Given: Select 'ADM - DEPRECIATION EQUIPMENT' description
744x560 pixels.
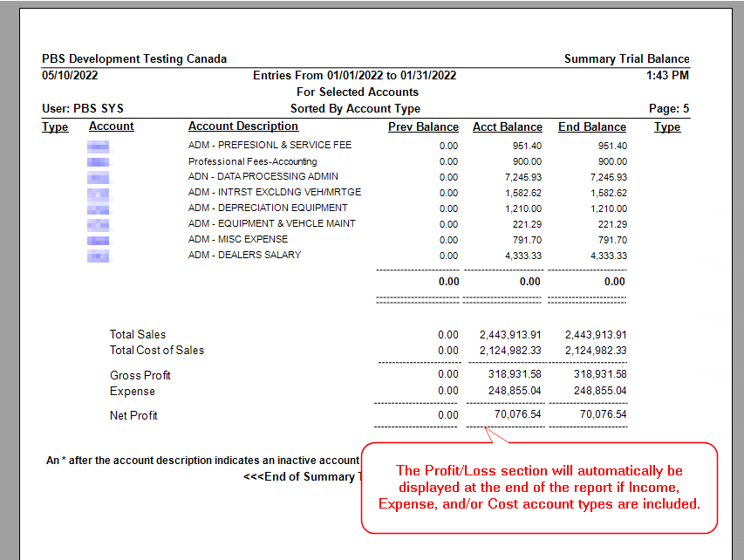Looking at the screenshot, I should [268, 208].
